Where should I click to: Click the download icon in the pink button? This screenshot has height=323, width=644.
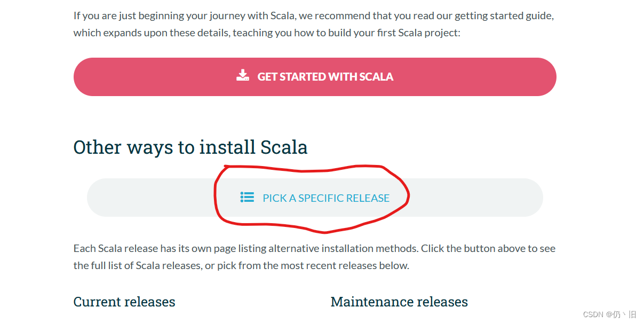coord(243,75)
